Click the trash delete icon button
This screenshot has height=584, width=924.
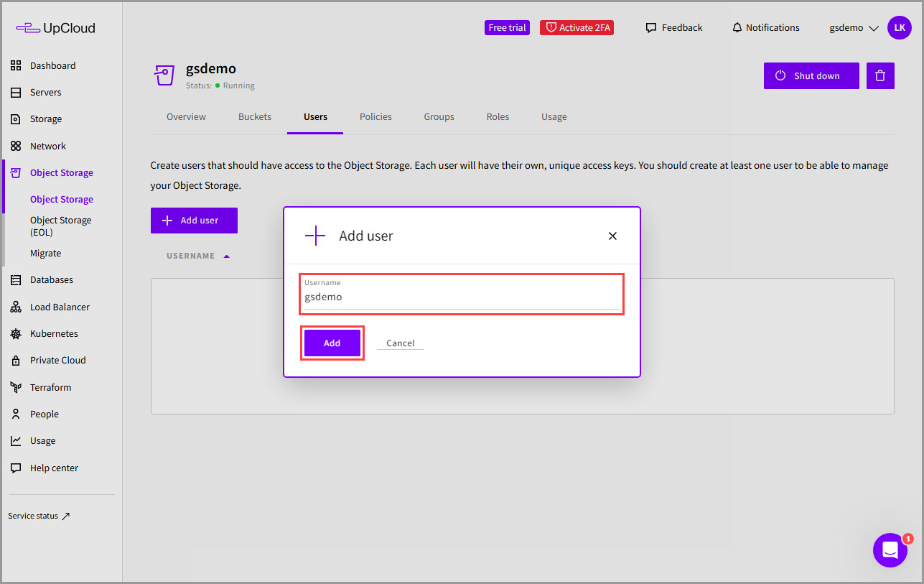tap(880, 75)
